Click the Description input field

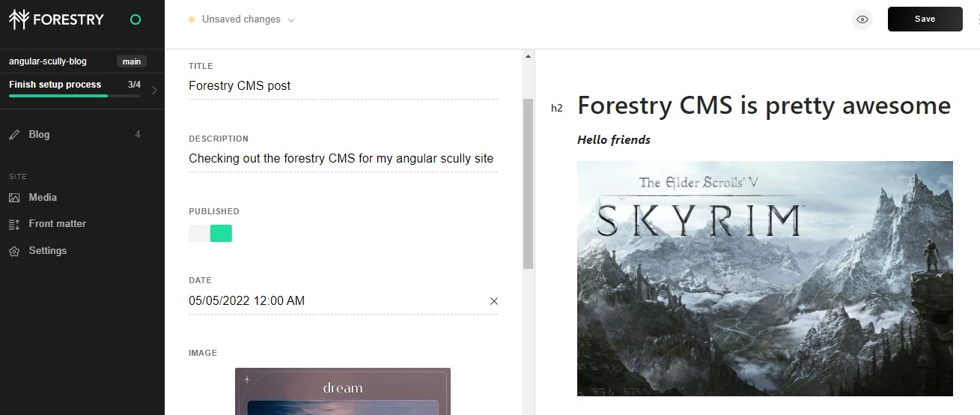[343, 159]
